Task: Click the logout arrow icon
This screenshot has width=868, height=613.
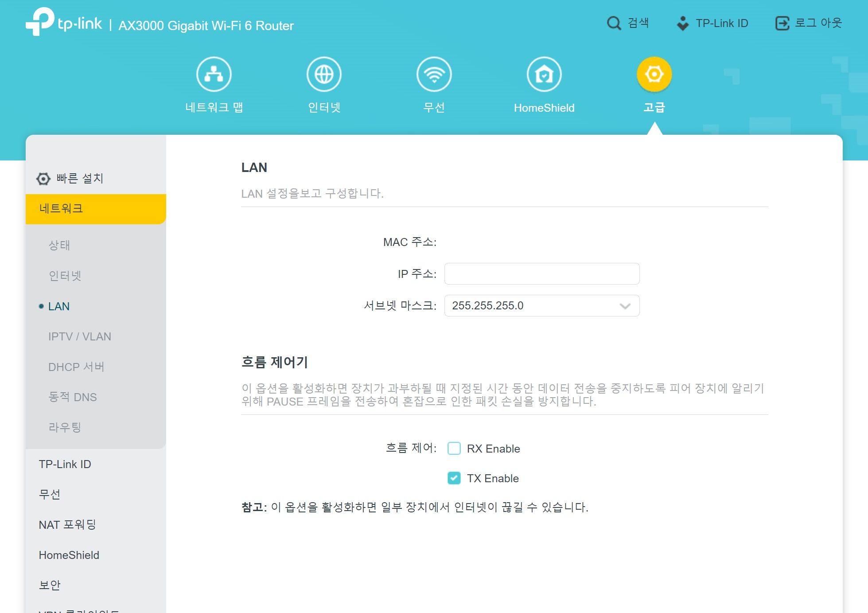Action: [x=782, y=23]
